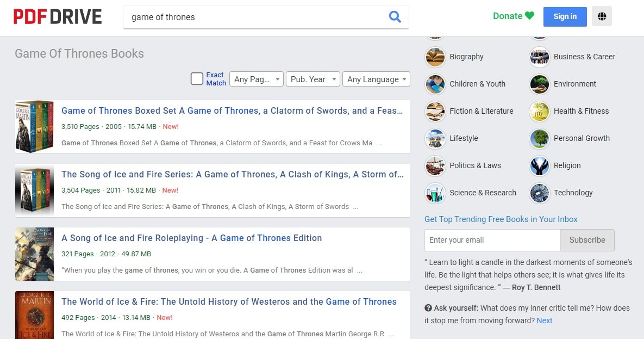The image size is (644, 339).
Task: Click the Roleplaying book cover thumbnail
Action: 34,254
